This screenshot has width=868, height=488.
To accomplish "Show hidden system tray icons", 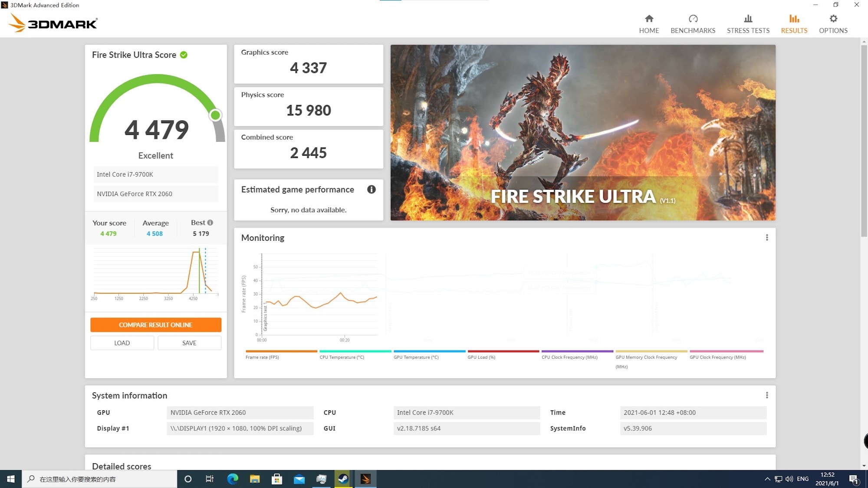I will (x=767, y=479).
